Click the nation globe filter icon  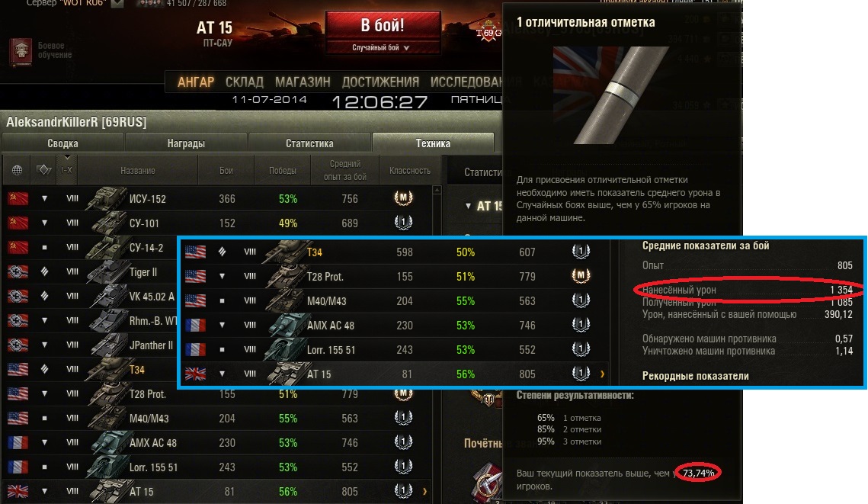tap(18, 170)
